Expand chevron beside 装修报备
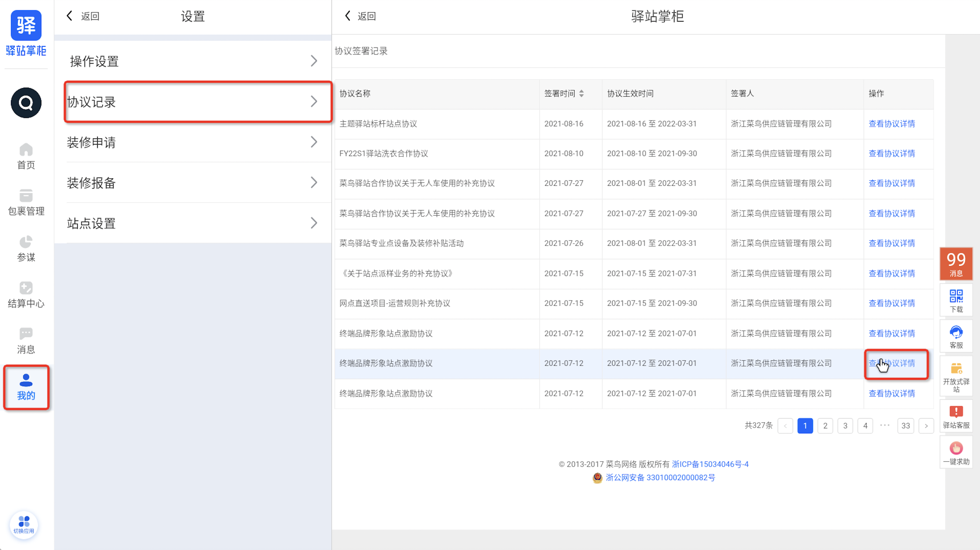Screen dimensions: 980x550 click(x=314, y=183)
